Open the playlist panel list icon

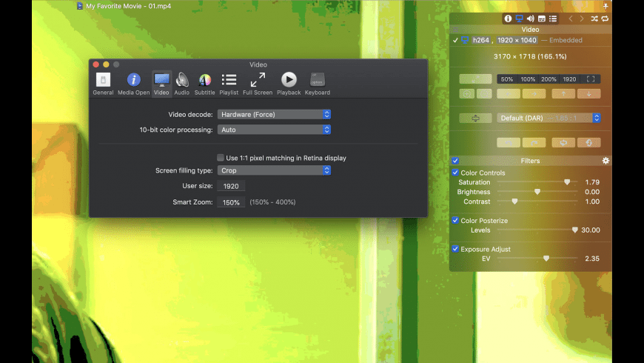(553, 19)
